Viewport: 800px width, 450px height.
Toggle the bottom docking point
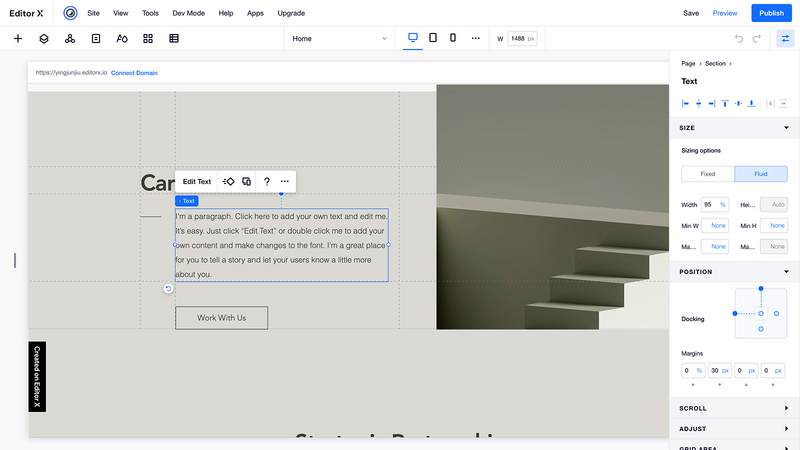pyautogui.click(x=761, y=329)
